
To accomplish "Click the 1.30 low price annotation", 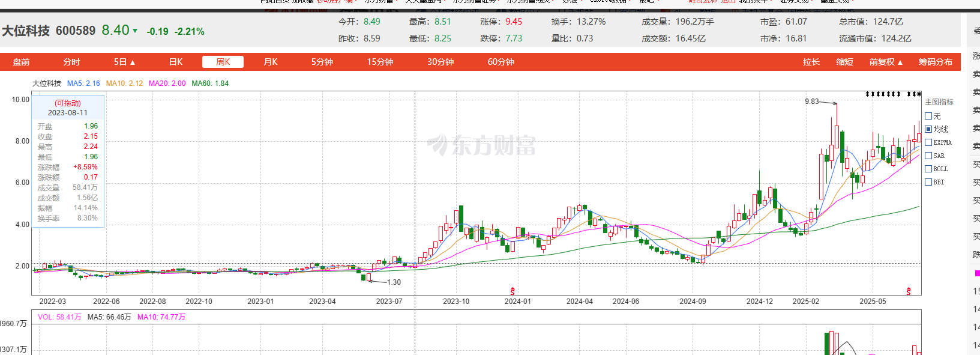I will [394, 282].
